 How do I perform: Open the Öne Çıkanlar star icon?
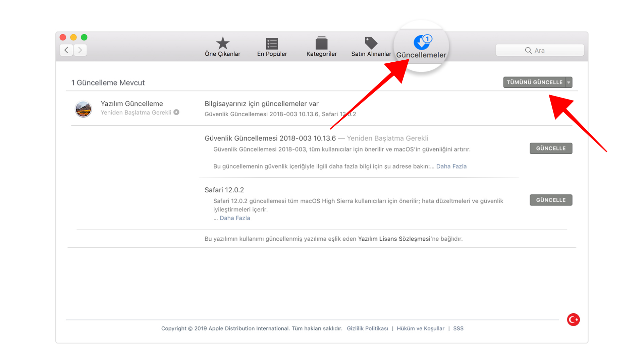click(222, 43)
